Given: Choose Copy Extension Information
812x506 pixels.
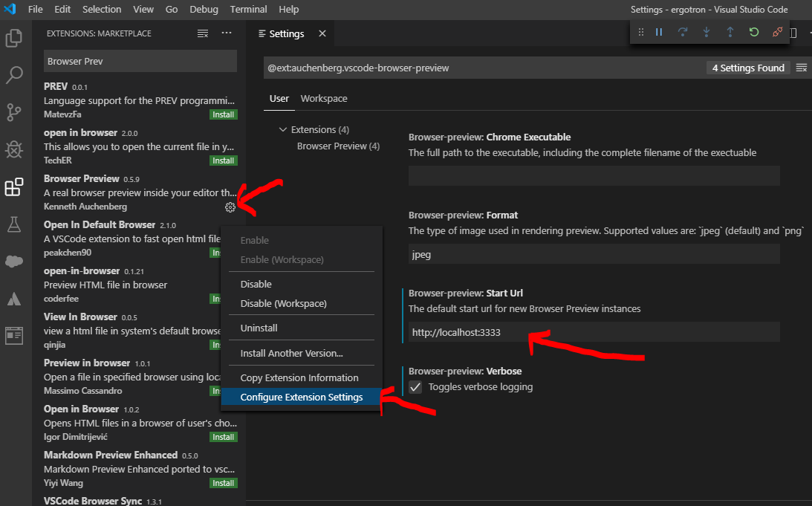Looking at the screenshot, I should click(x=302, y=378).
